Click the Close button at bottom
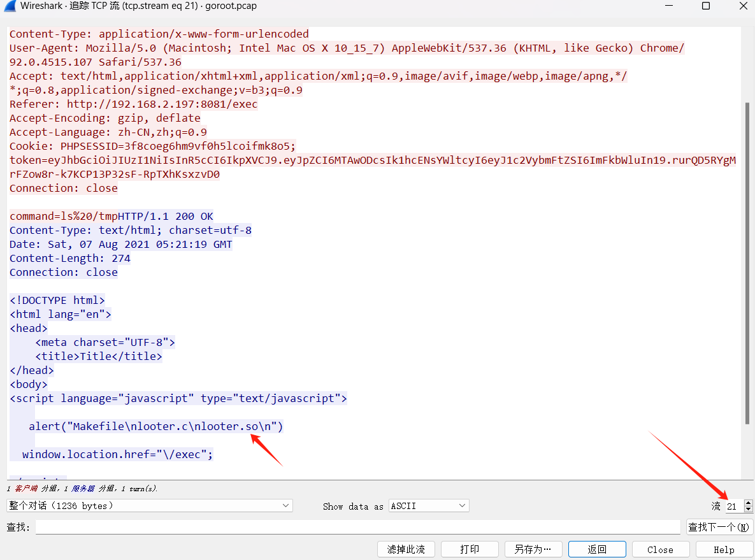Screen dimensions: 755x560 pyautogui.click(x=661, y=549)
